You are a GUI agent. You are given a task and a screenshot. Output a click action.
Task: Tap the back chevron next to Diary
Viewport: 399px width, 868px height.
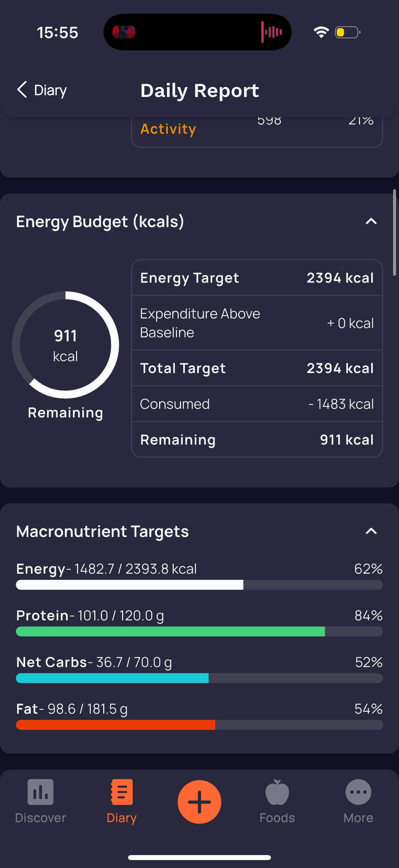point(22,90)
